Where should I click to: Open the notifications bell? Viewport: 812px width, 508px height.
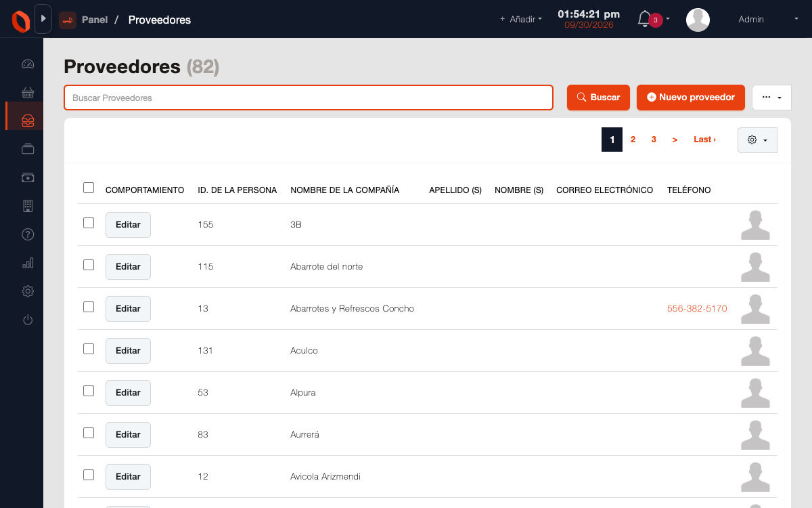tap(644, 19)
